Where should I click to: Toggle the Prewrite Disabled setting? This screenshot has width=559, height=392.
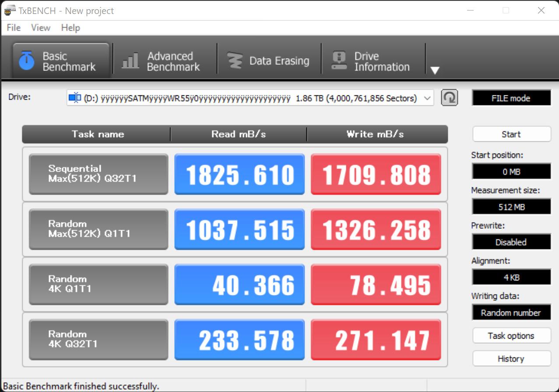[x=511, y=242]
